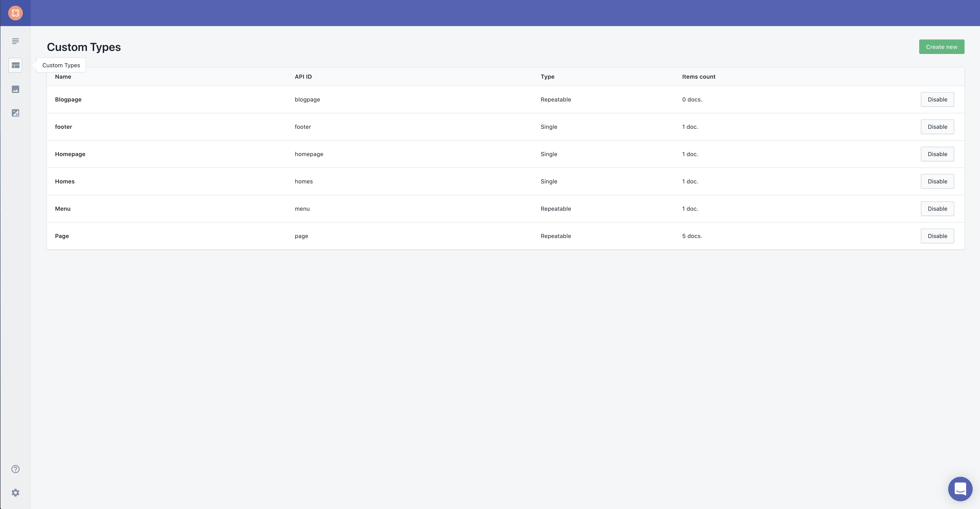980x509 pixels.
Task: Open the Settings gear icon
Action: 15,493
